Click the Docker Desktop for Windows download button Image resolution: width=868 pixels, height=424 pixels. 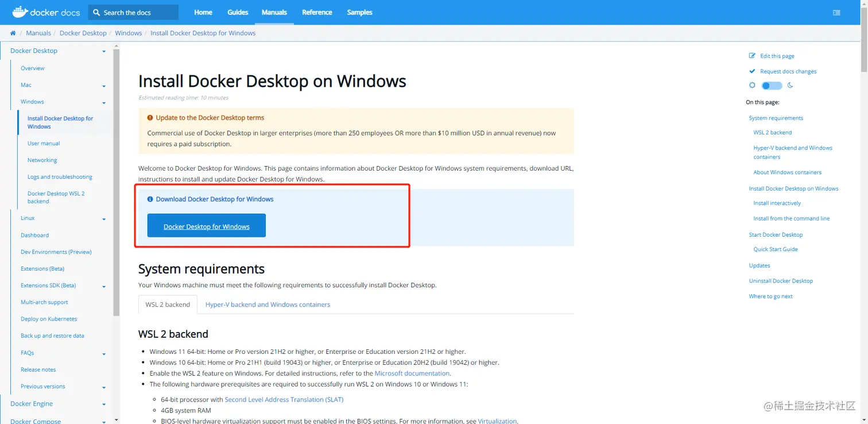pyautogui.click(x=207, y=226)
